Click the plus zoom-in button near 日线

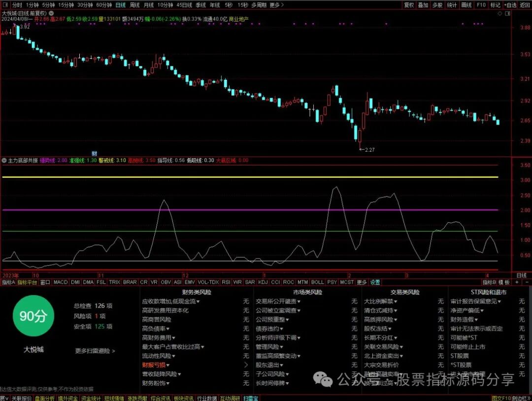[x=517, y=282]
